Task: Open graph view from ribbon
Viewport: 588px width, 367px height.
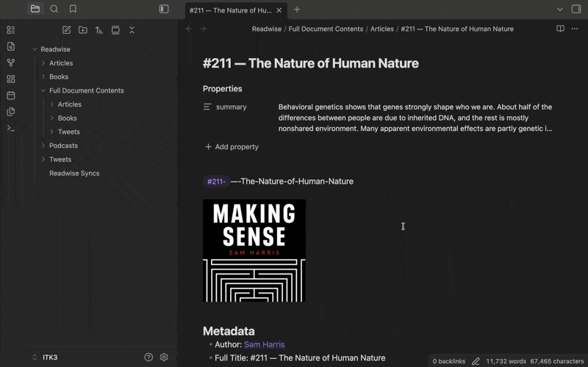Action: 10,63
